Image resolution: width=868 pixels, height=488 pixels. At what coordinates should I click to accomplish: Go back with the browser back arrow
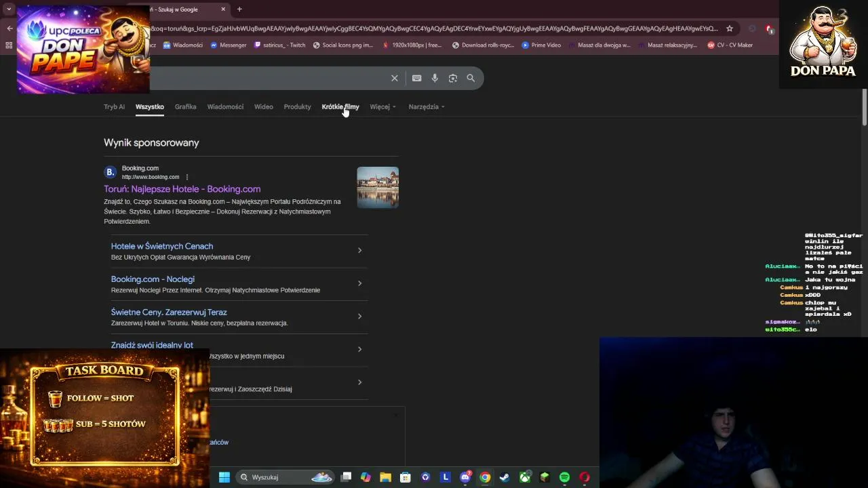(x=9, y=28)
